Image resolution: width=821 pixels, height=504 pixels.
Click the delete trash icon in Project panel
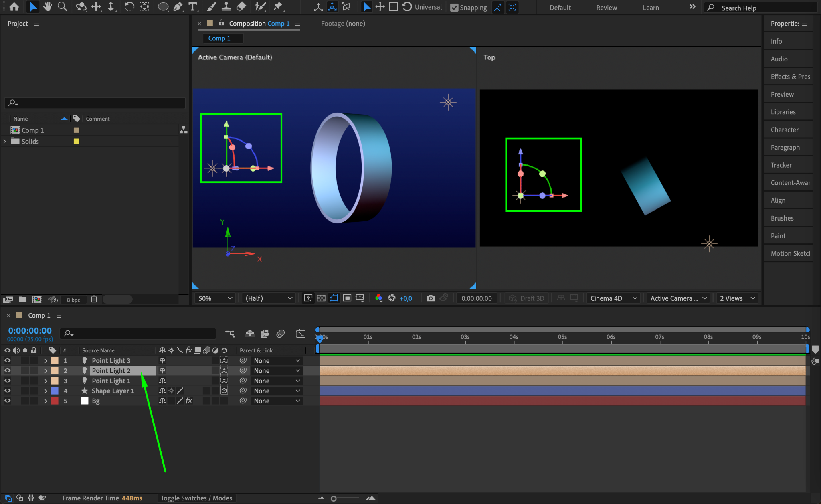point(94,299)
